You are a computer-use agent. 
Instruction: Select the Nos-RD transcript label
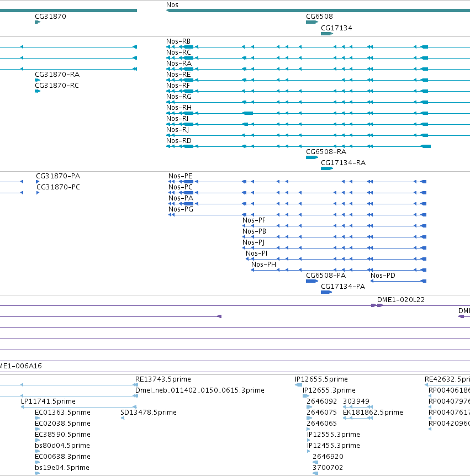coord(179,141)
